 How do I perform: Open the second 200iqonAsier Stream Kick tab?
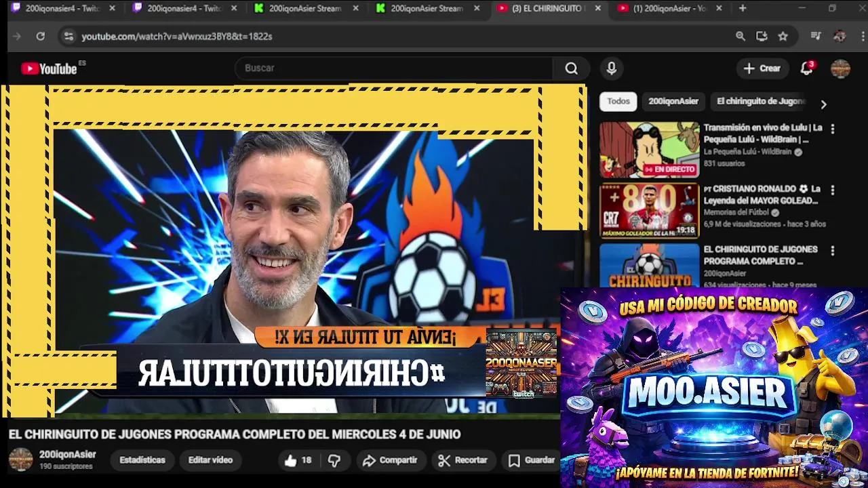(x=422, y=8)
